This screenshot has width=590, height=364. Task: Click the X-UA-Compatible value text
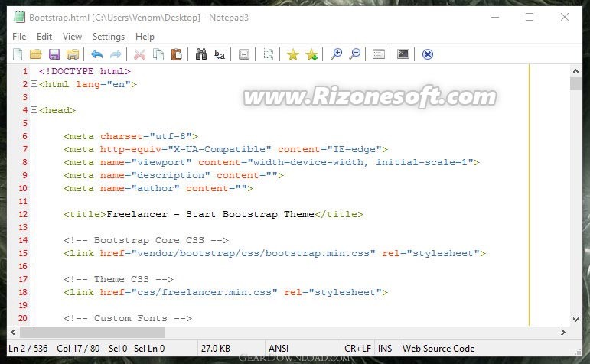coord(220,149)
